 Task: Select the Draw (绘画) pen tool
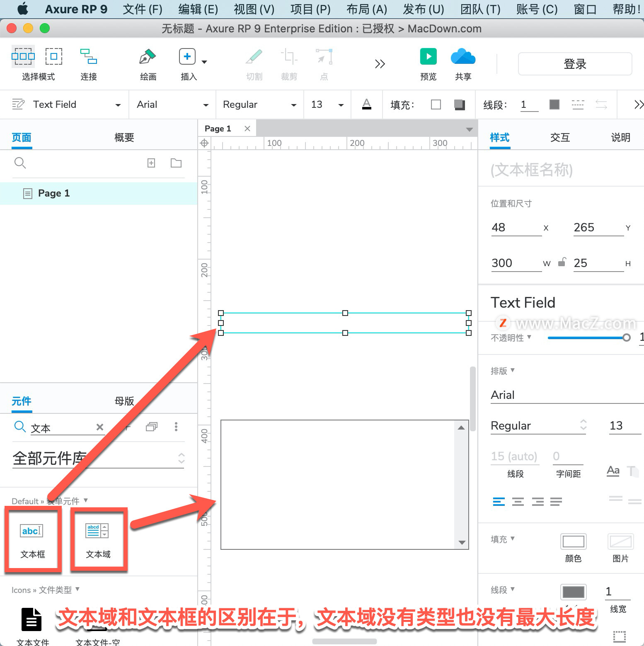pyautogui.click(x=148, y=56)
